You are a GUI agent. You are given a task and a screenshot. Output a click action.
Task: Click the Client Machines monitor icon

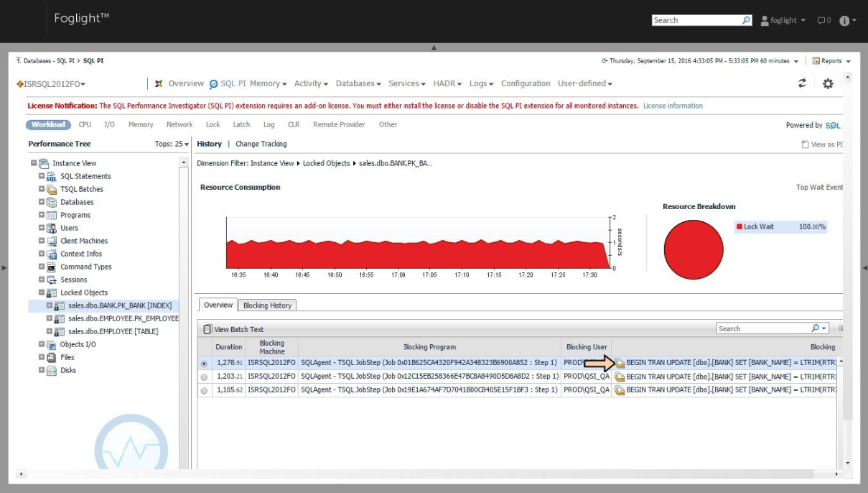52,241
